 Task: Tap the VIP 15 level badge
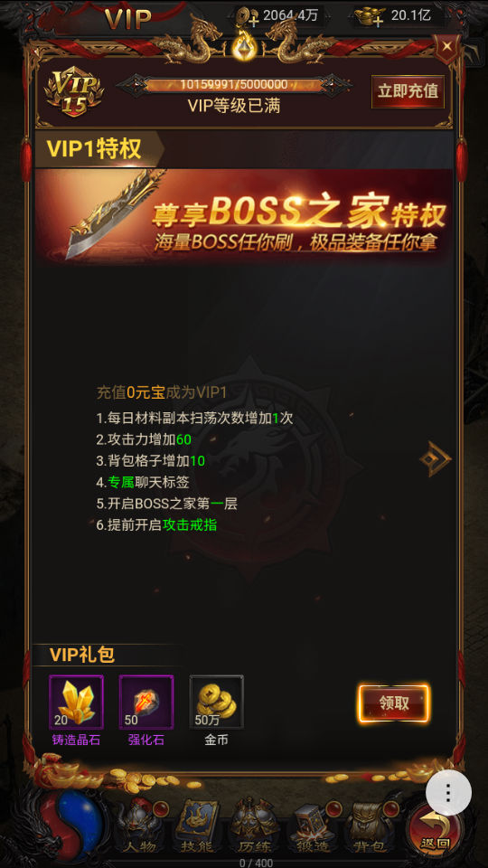(73, 92)
